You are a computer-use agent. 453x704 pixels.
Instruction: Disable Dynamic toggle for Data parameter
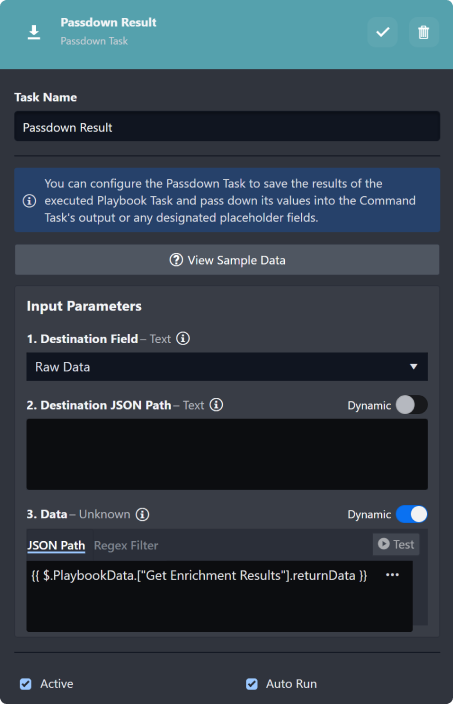tap(411, 515)
